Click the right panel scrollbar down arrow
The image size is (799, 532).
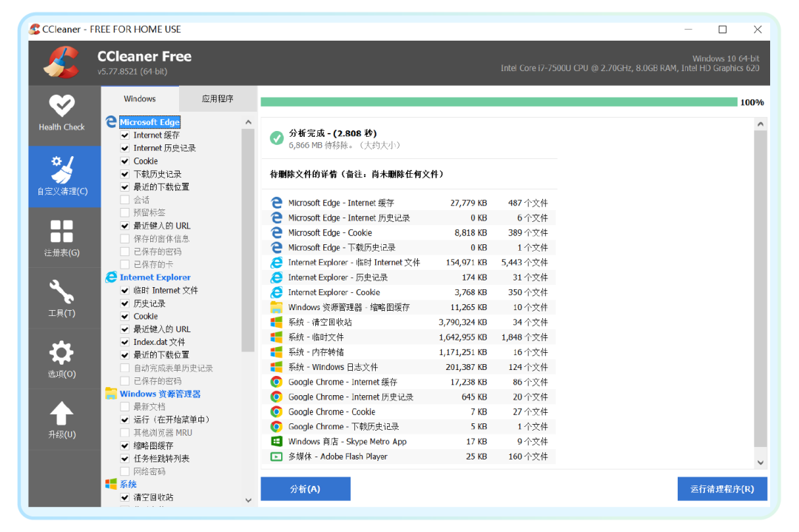(761, 462)
